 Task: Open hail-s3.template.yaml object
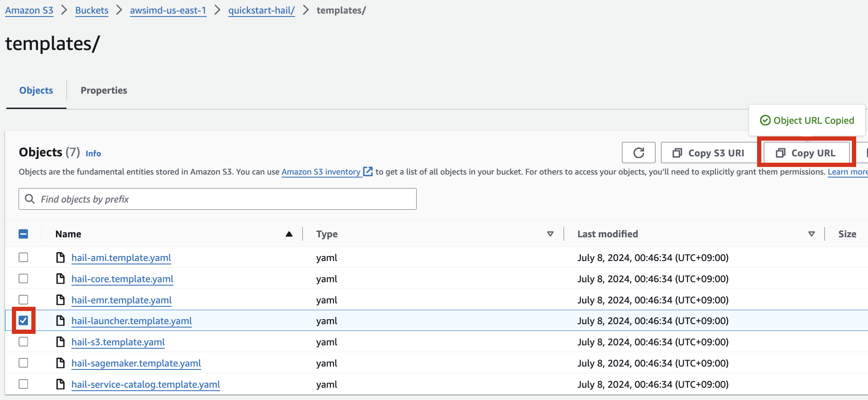118,342
